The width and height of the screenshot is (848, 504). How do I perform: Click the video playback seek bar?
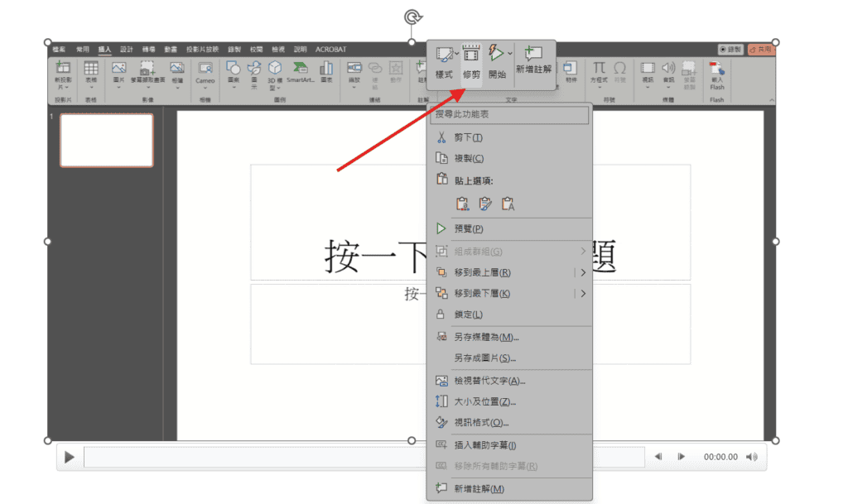click(x=364, y=457)
